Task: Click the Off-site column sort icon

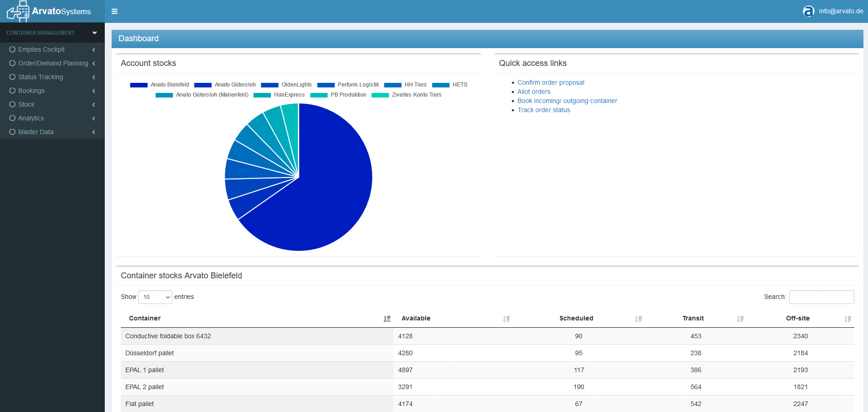Action: click(x=848, y=319)
